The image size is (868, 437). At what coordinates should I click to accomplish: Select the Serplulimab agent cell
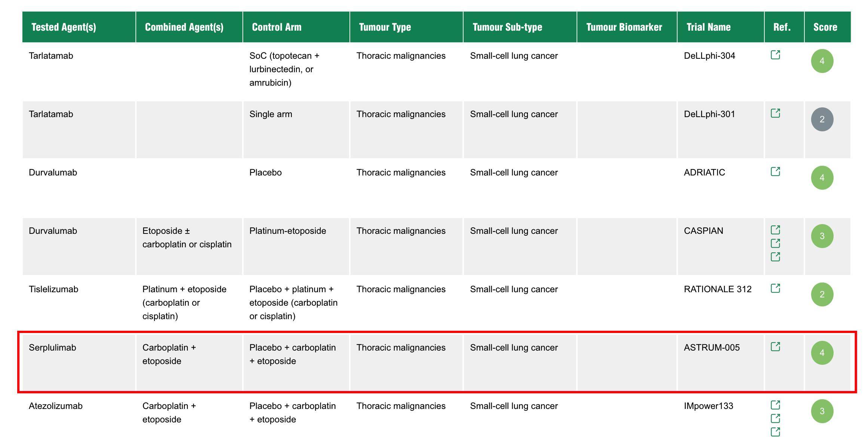pos(52,348)
